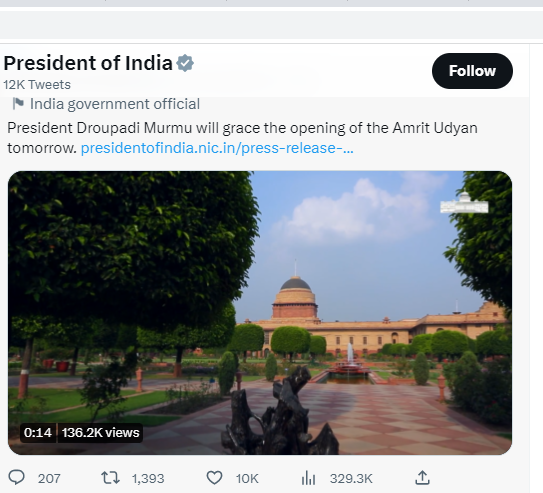Click the share upload arrow icon
The width and height of the screenshot is (543, 493).
tap(422, 478)
